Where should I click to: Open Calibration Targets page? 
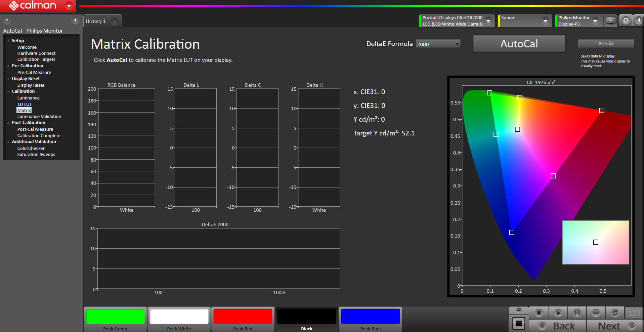click(36, 59)
